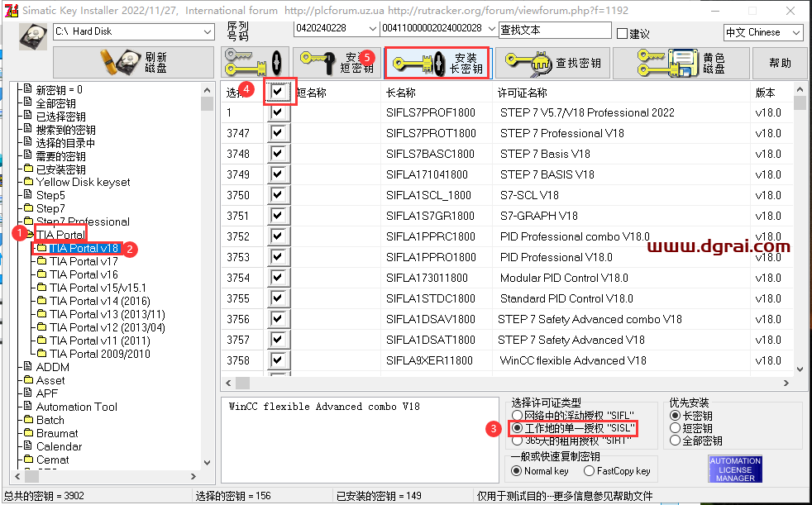
Task: Click the table's vertical scrollbar up arrow
Action: point(800,89)
